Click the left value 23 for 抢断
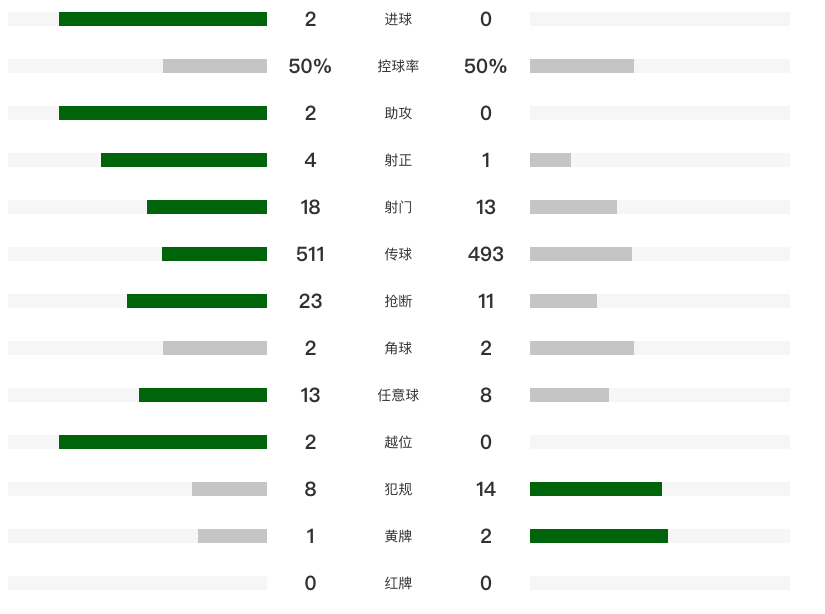The width and height of the screenshot is (825, 614). (310, 301)
